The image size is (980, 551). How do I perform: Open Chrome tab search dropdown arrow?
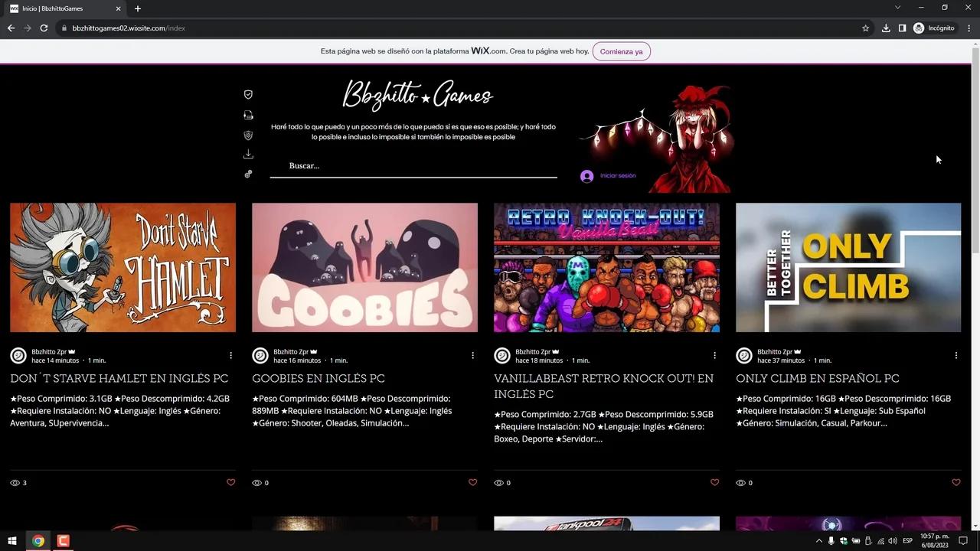click(897, 8)
